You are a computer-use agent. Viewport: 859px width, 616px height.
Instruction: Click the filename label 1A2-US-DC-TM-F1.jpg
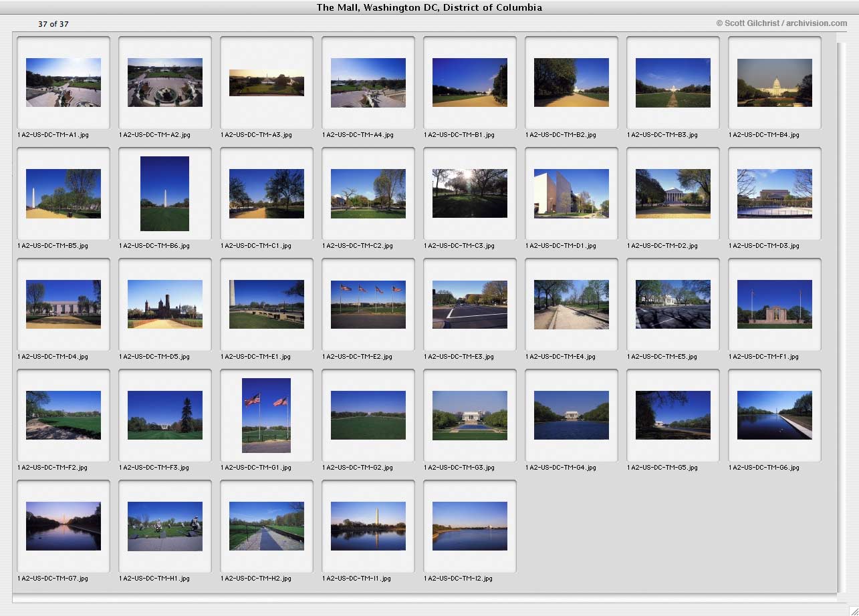click(x=764, y=357)
